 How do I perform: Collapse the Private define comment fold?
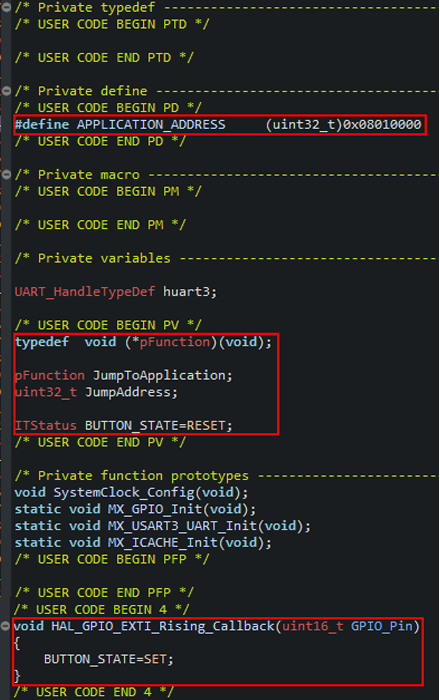(6, 91)
